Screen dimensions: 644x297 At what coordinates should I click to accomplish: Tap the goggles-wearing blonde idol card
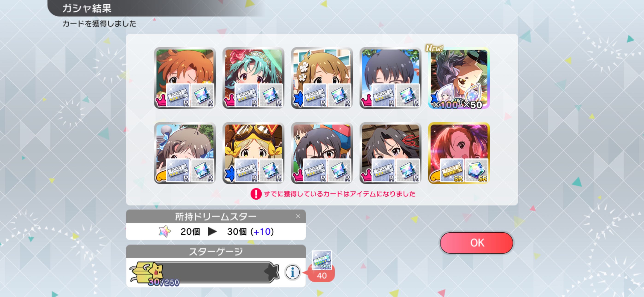click(x=253, y=153)
